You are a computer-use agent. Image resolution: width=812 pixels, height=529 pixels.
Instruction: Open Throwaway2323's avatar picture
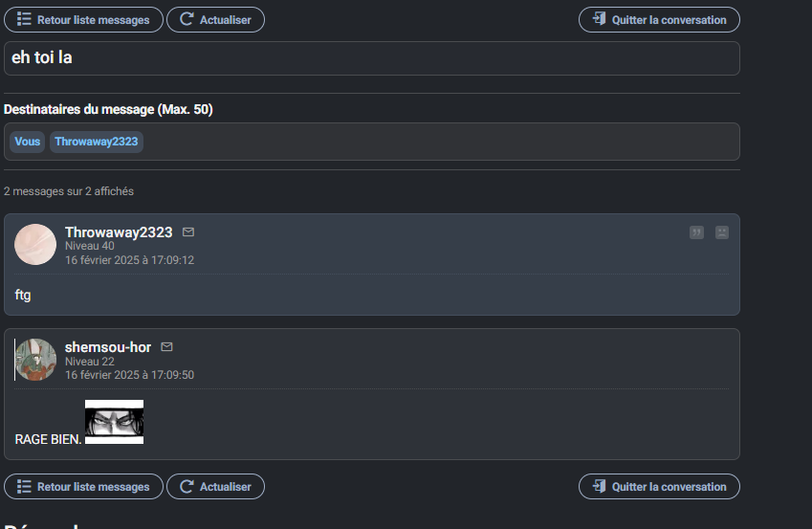click(35, 245)
